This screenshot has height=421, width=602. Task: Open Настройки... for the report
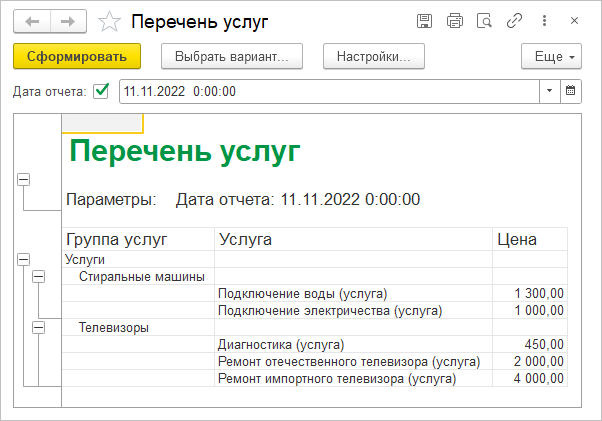pos(374,56)
